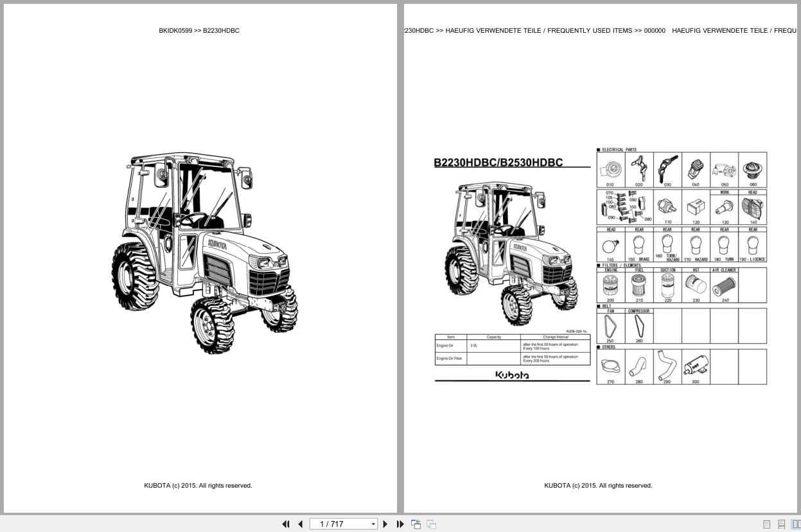
Task: Click the FILTERS / ELEMENTS heading
Action: point(621,265)
